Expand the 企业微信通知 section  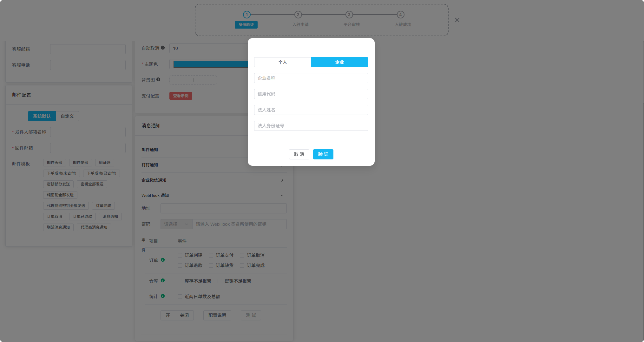pos(282,180)
